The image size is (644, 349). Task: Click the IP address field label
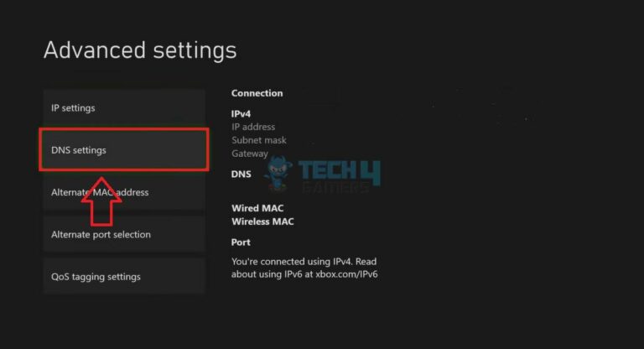click(253, 127)
